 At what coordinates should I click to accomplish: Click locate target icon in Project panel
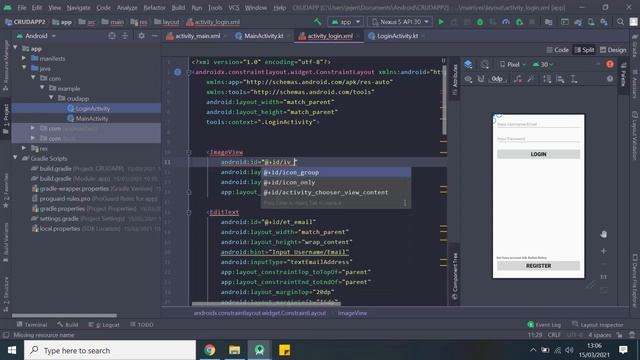[x=112, y=36]
